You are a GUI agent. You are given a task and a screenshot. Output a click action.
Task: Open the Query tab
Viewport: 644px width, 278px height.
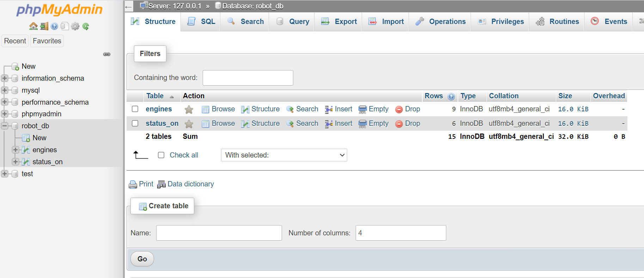pyautogui.click(x=292, y=21)
